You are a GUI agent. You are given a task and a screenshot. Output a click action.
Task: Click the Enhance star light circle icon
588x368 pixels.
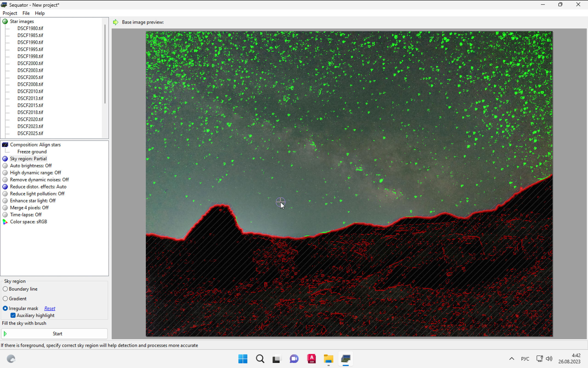[5, 201]
